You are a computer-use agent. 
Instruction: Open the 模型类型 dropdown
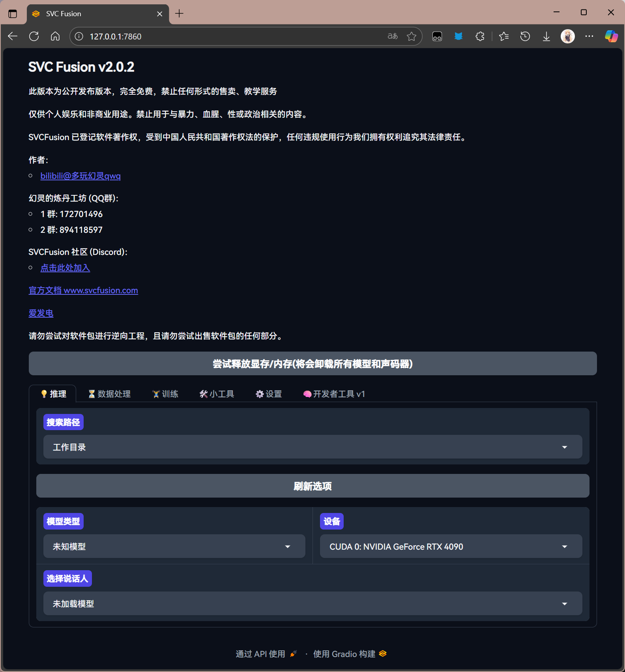174,546
